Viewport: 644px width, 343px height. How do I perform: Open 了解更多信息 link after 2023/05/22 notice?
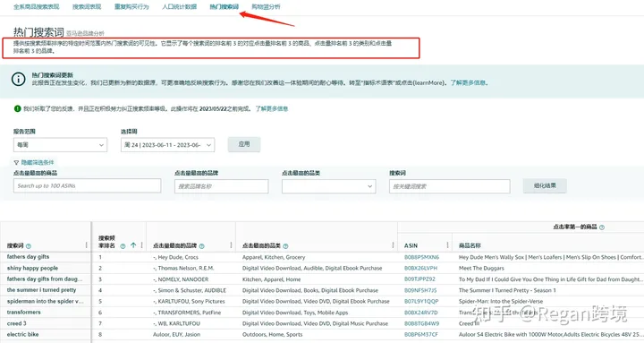tap(272, 108)
